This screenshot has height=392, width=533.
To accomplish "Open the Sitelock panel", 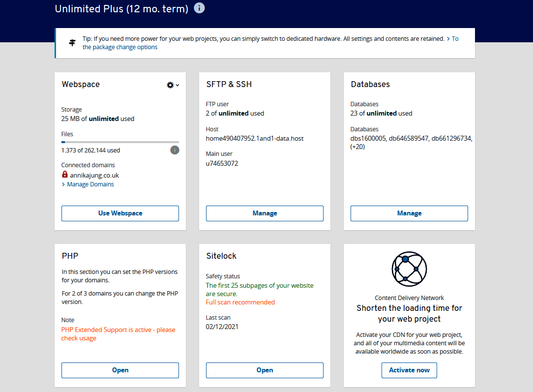I will tap(265, 370).
